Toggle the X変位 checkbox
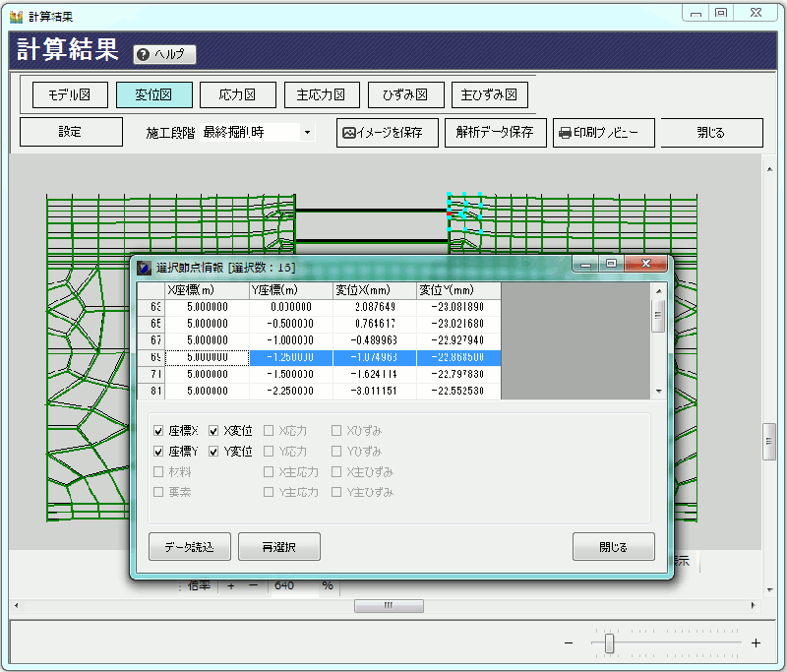 [213, 431]
